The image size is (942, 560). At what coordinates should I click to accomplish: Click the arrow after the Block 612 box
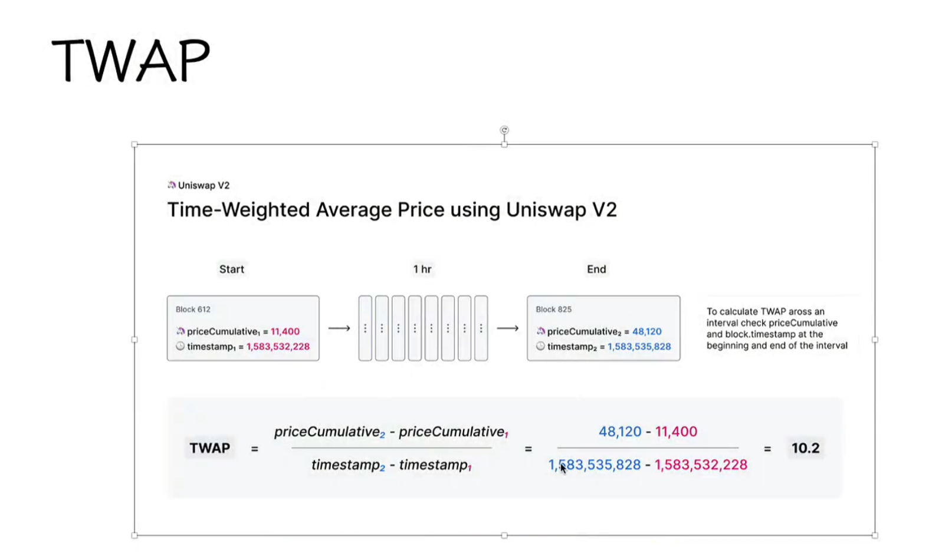[339, 328]
